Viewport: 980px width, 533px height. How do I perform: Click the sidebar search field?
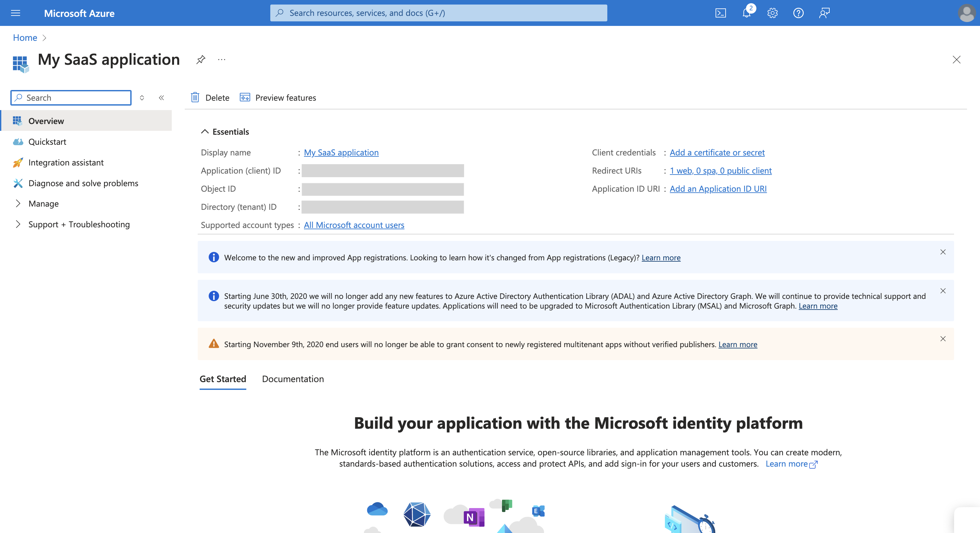70,98
